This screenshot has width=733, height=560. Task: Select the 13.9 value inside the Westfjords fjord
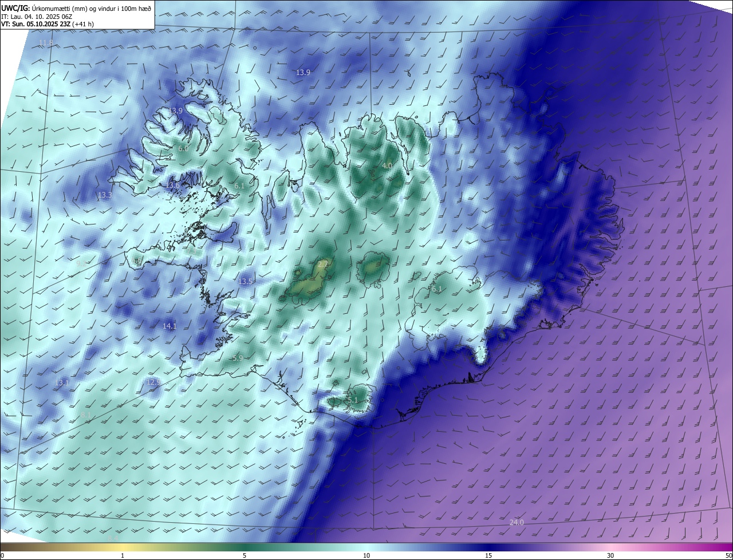pyautogui.click(x=176, y=111)
